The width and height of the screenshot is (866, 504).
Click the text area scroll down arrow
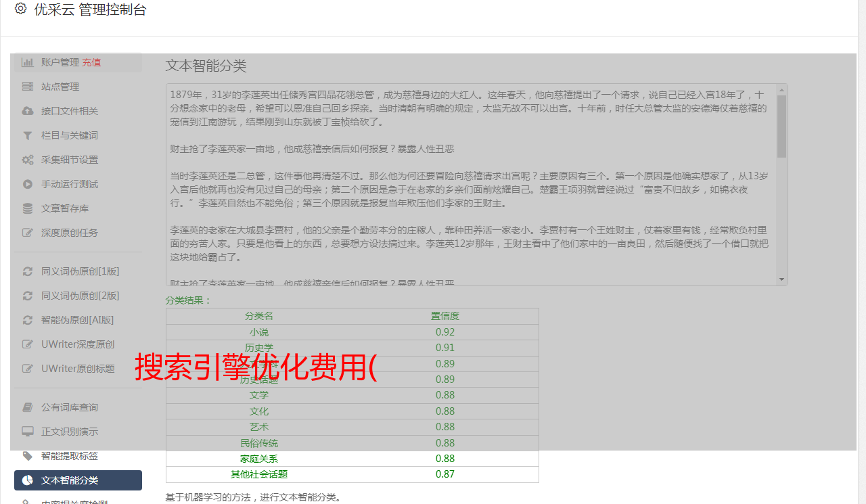[782, 279]
